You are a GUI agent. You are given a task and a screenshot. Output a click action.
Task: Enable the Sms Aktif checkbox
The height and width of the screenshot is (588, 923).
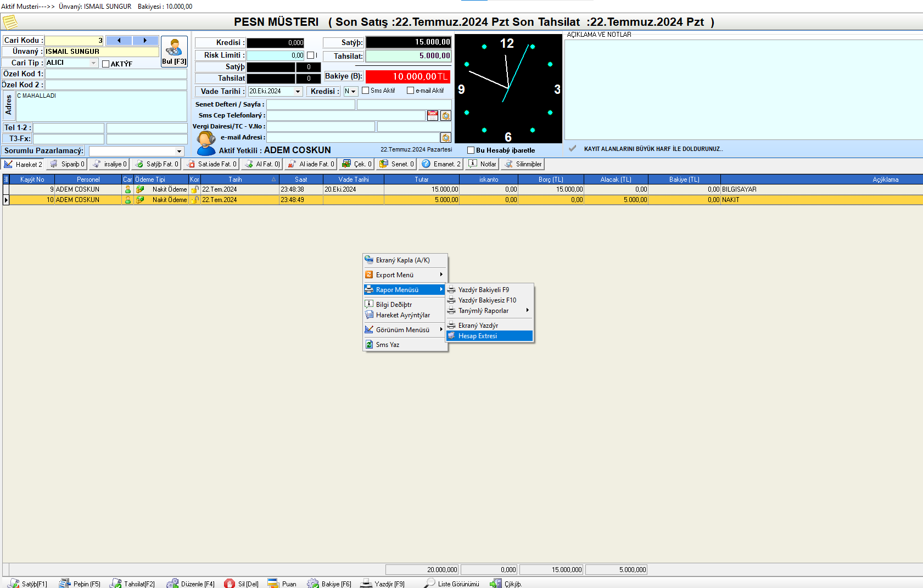[x=366, y=91]
